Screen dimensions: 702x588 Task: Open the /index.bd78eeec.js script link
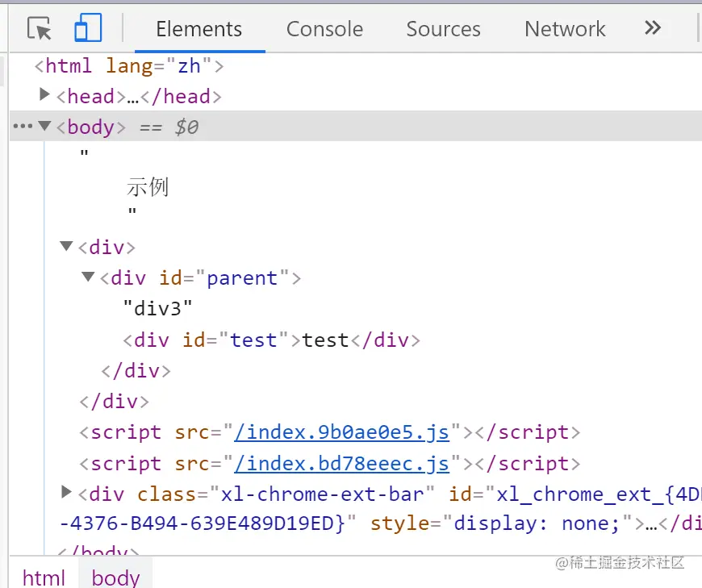click(x=341, y=464)
